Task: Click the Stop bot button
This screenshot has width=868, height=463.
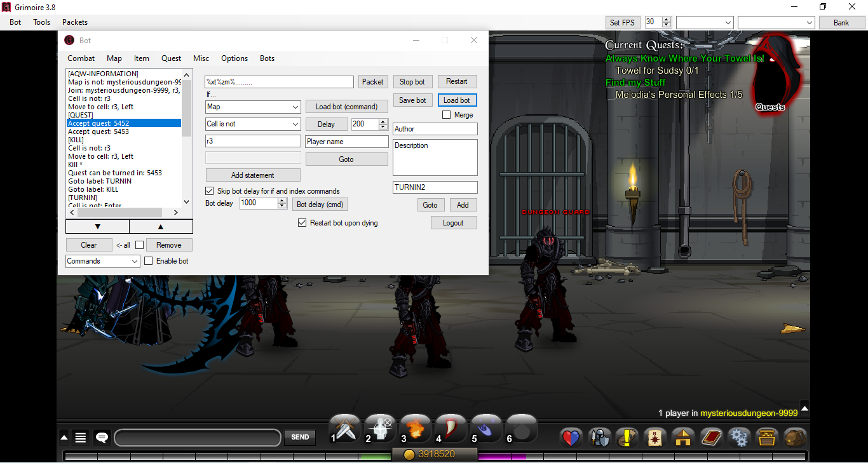Action: click(412, 81)
